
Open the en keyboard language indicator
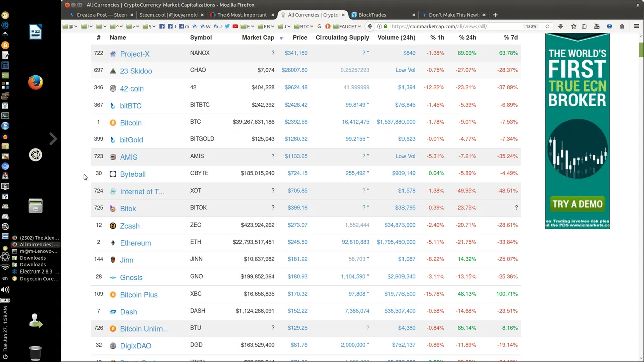(5, 278)
